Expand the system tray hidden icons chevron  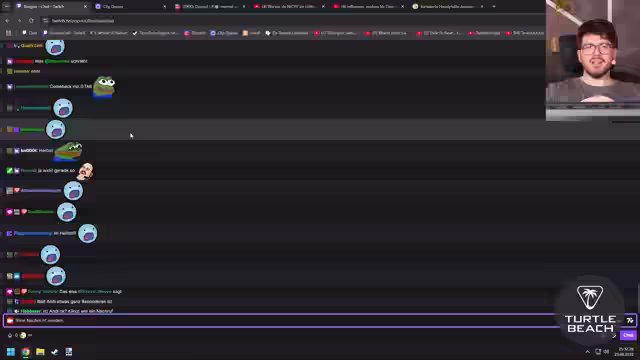click(587, 352)
